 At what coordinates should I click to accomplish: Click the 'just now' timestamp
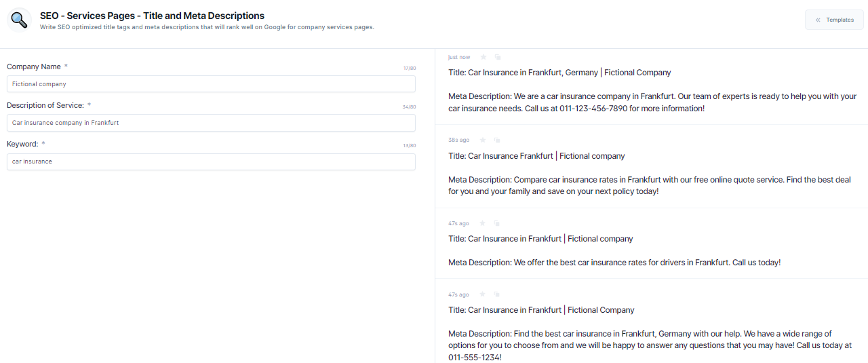click(459, 57)
